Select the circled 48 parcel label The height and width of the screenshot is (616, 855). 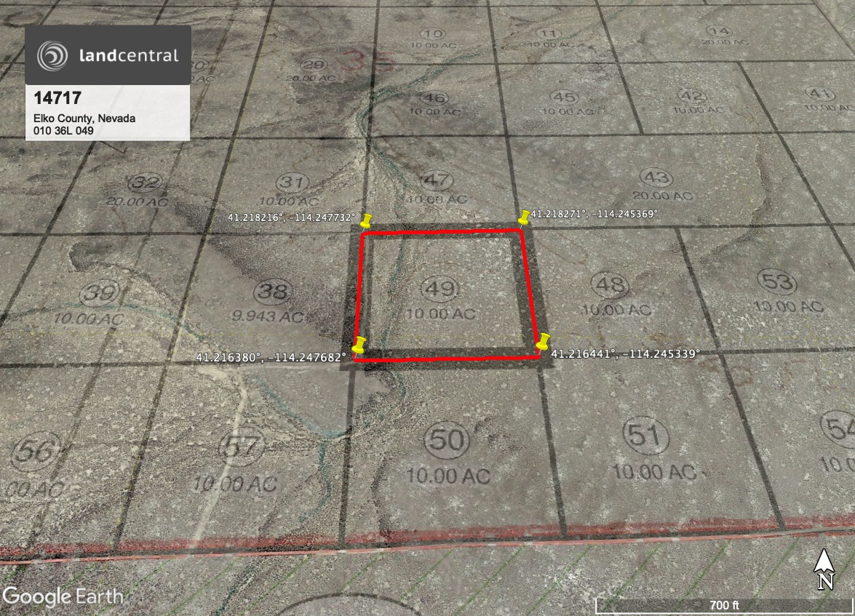coord(608,285)
